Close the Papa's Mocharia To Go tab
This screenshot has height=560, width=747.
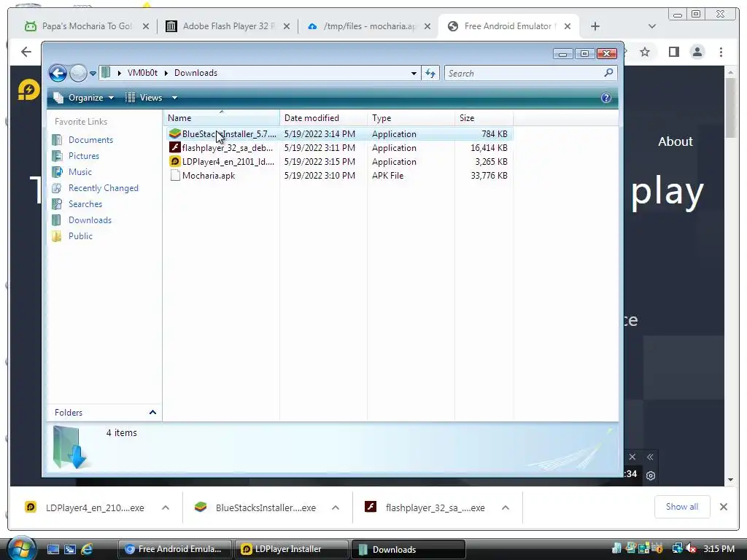pyautogui.click(x=146, y=27)
